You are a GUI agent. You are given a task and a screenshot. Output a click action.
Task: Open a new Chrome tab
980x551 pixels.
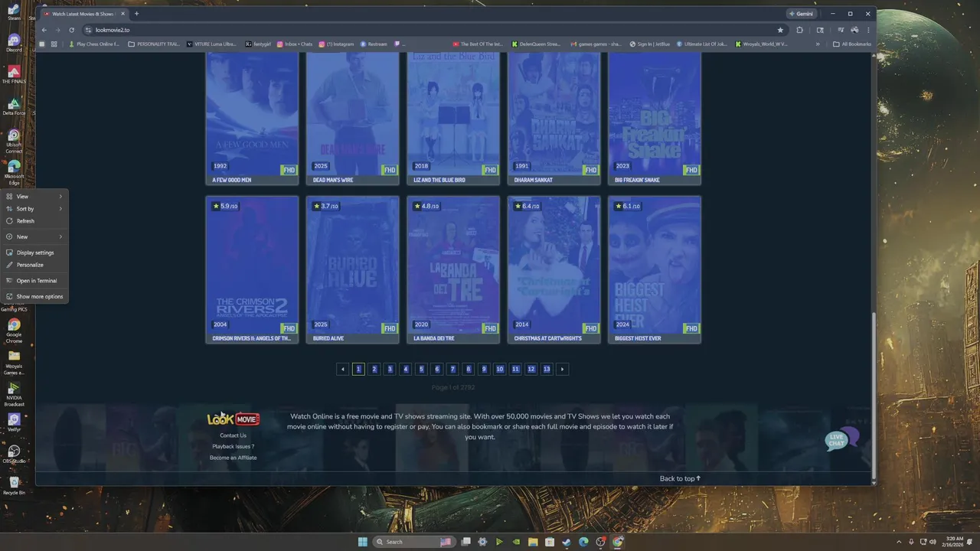pyautogui.click(x=136, y=14)
